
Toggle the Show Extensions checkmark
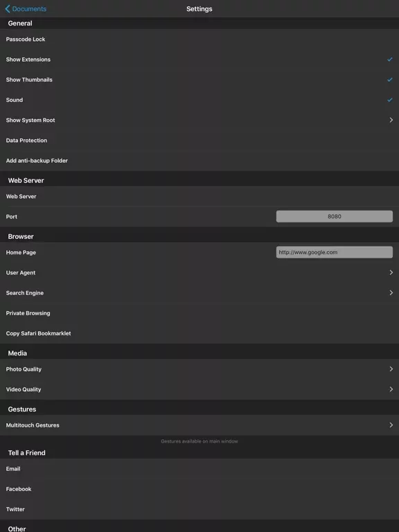click(x=390, y=60)
